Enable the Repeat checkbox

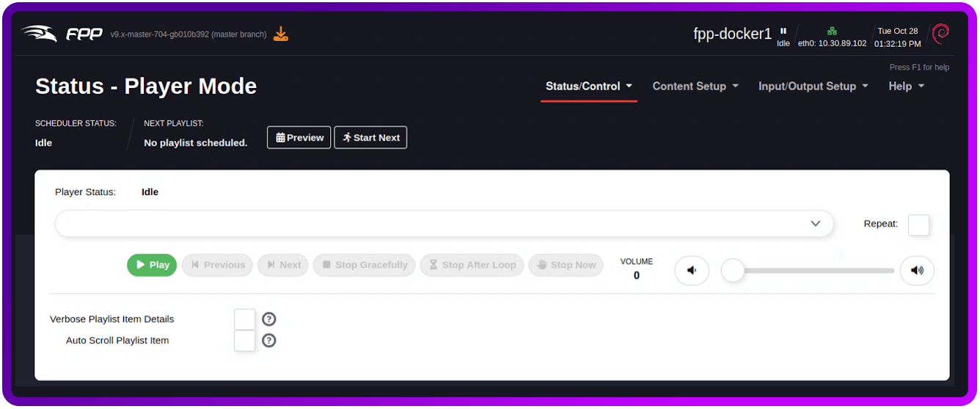point(918,224)
